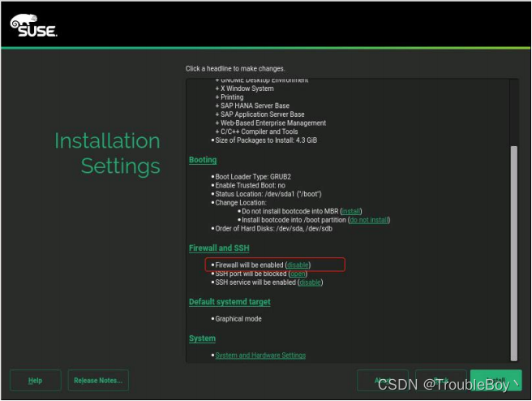Select 'Order of Hard Disks' line
This screenshot has width=532, height=401.
274,229
